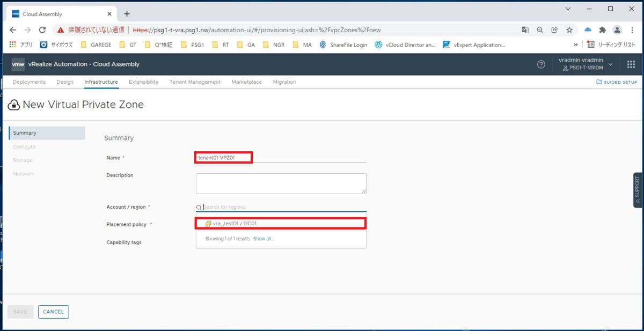The image size is (644, 331).
Task: Switch to the Extensibility tab
Action: tap(143, 82)
